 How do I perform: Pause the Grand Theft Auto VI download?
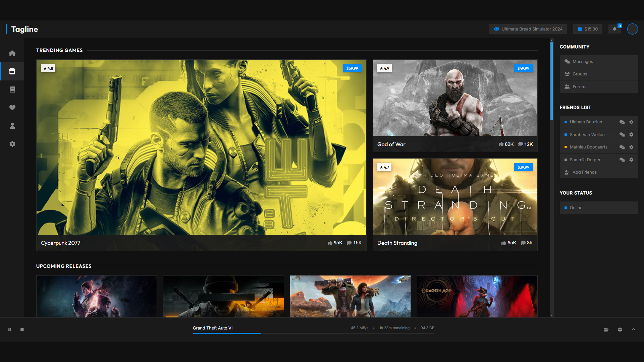[x=10, y=329]
